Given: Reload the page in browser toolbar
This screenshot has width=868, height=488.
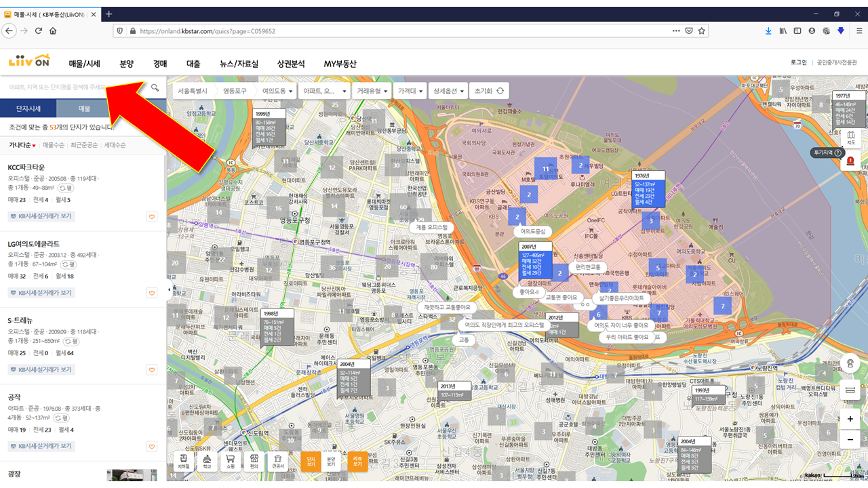Looking at the screenshot, I should (x=39, y=30).
